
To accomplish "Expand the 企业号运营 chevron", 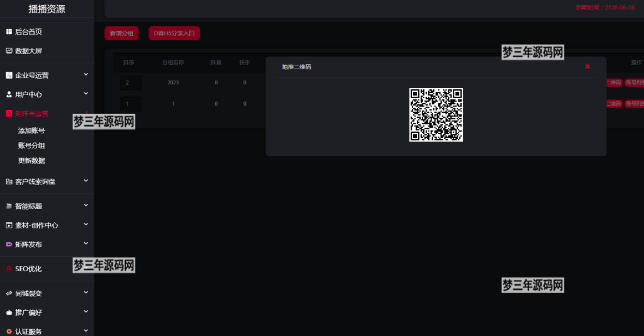I will click(x=86, y=74).
